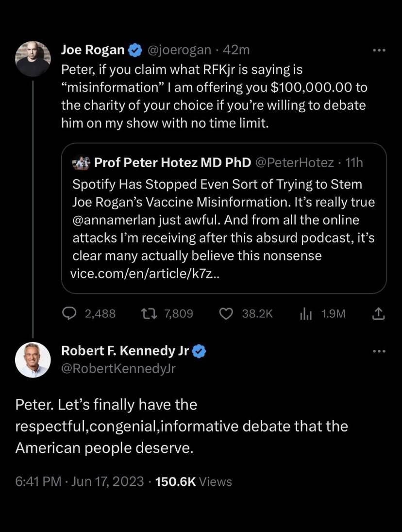
Task: Open Robert F. Kennedy Jr's profile avatar
Action: click(x=33, y=360)
